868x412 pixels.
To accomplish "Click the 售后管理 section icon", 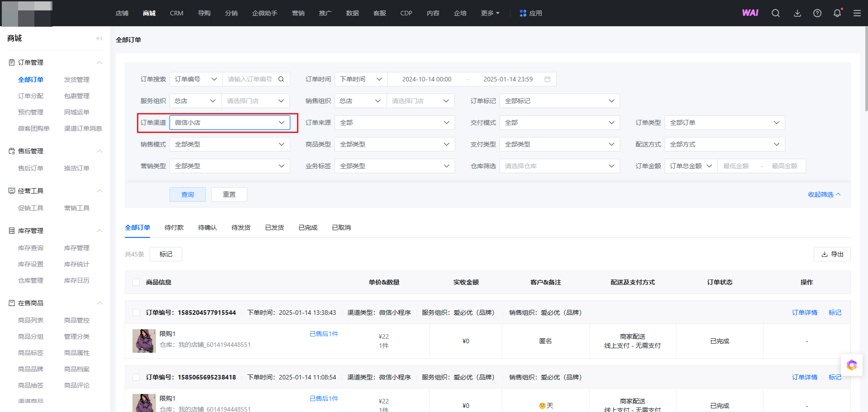I will point(12,151).
